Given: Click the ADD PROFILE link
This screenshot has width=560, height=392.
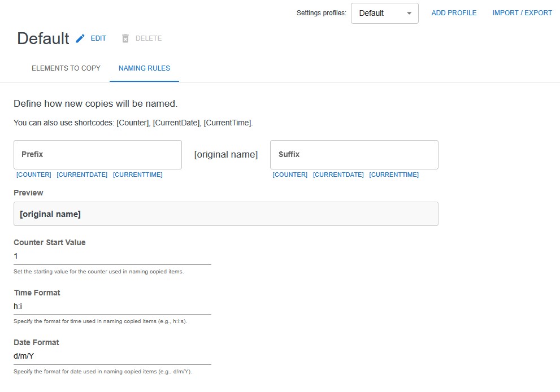Looking at the screenshot, I should (454, 12).
